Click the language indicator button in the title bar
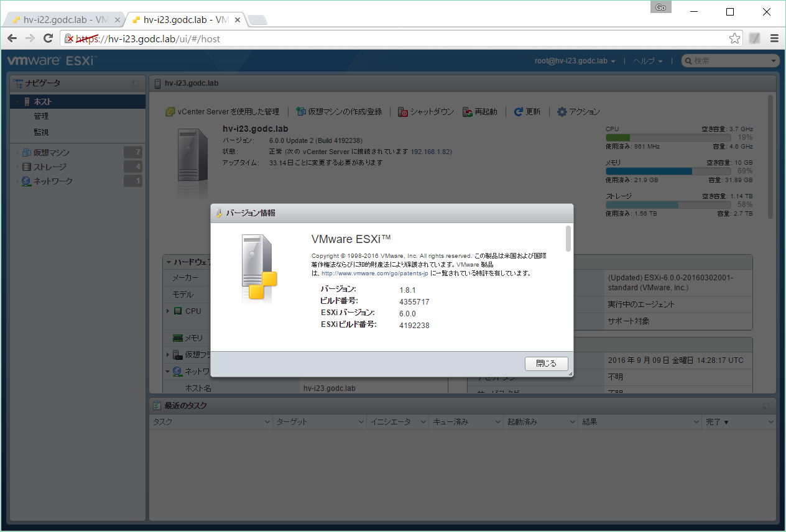 [660, 7]
